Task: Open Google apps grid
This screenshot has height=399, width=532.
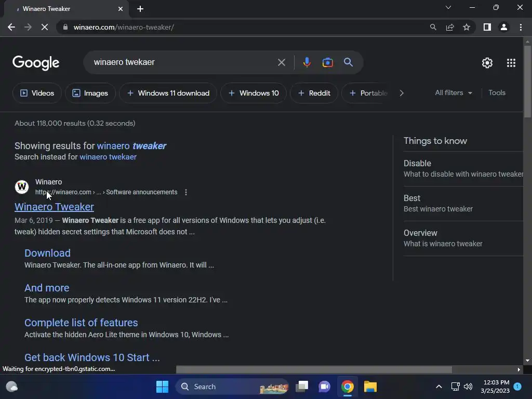Action: 511,63
